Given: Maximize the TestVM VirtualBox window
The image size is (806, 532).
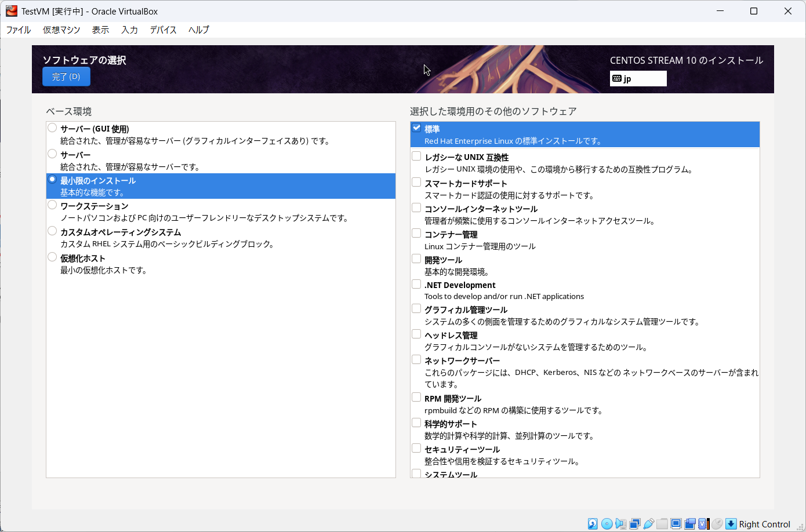Looking at the screenshot, I should tap(754, 11).
